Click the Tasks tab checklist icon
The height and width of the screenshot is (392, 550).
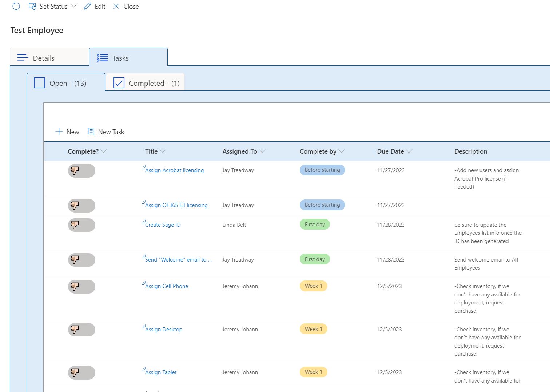102,58
